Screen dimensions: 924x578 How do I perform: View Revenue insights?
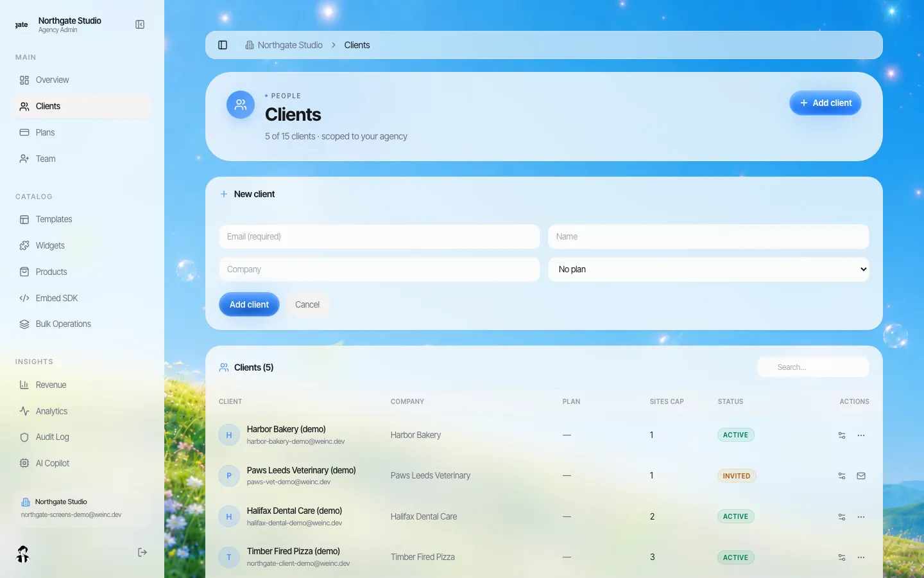[82, 385]
